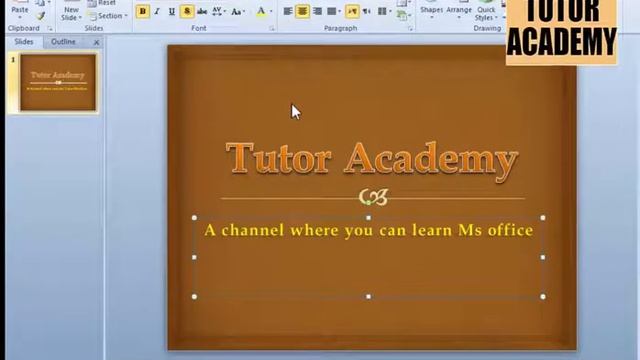Click the Paste clipboard icon

click(20, 2)
